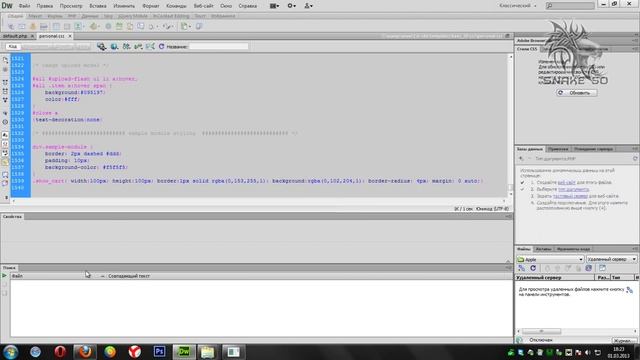Open the media insert dropdown icon
Viewport: 640px width, 360px height.
(94, 27)
